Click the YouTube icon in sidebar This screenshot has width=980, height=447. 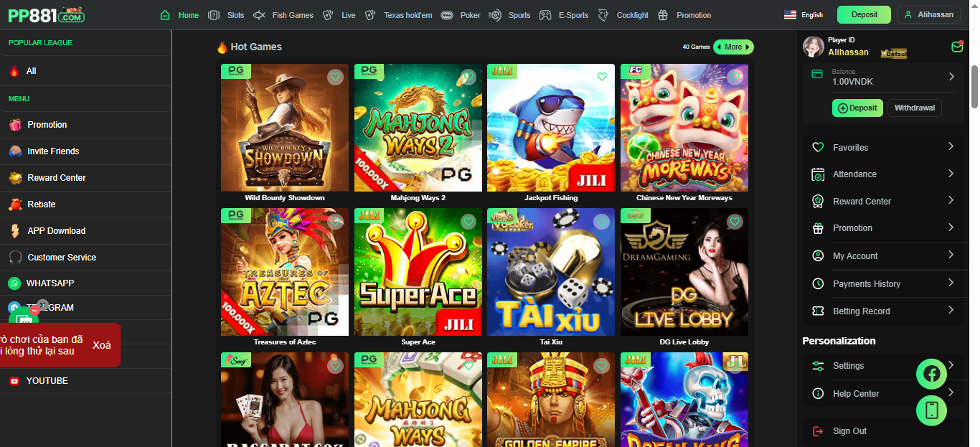(x=14, y=381)
